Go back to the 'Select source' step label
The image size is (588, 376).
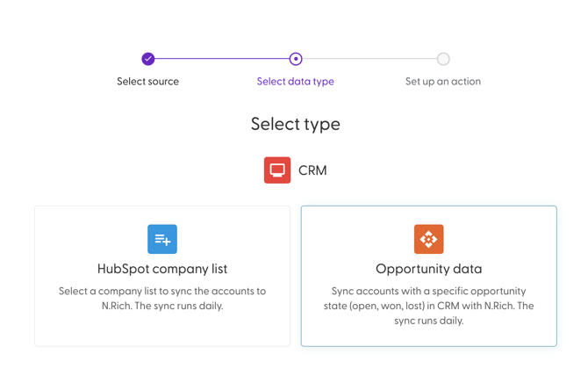pos(148,82)
